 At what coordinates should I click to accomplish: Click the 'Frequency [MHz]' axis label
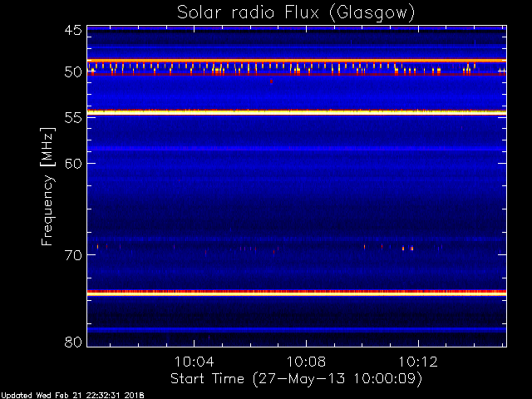click(x=47, y=186)
